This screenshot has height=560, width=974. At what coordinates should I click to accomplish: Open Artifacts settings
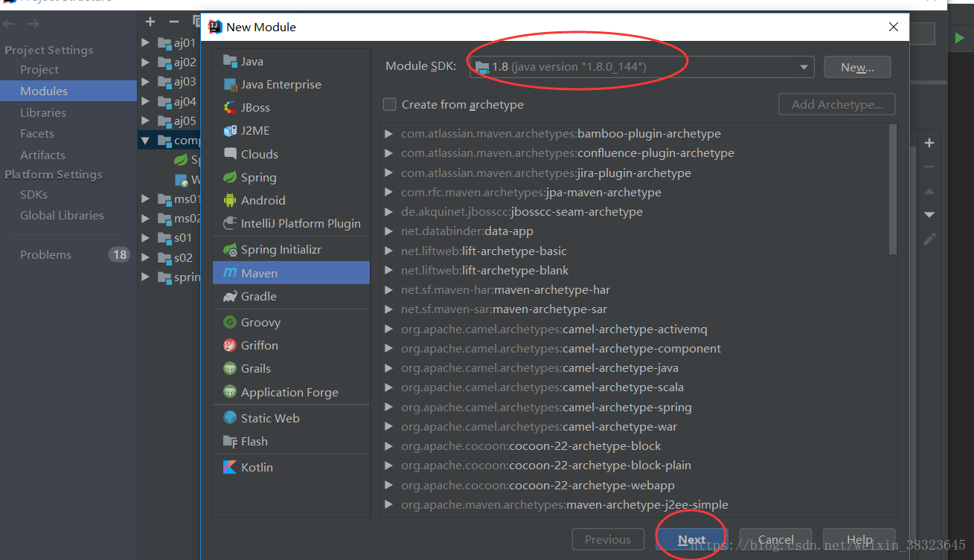[42, 155]
